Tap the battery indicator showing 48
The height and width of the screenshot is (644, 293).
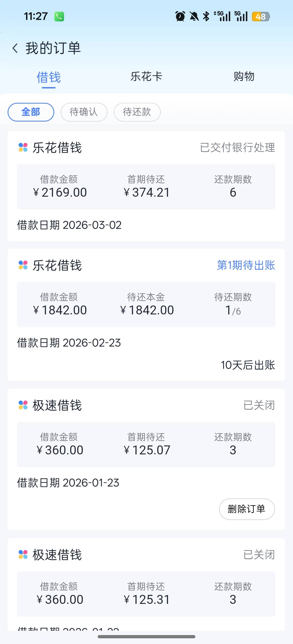coord(261,17)
